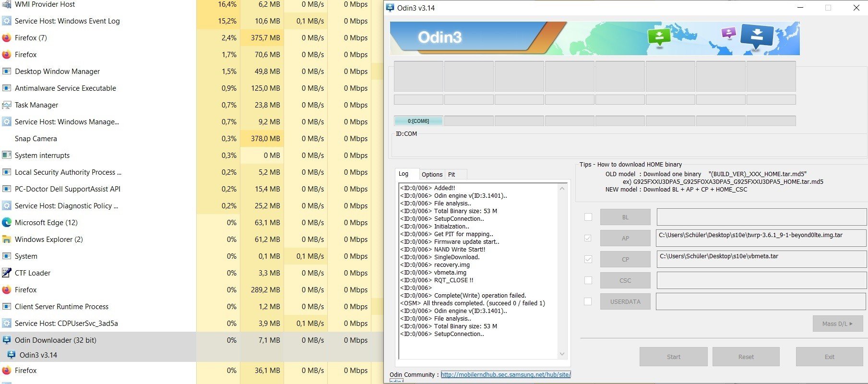Click the log scrollbar down arrow

(x=562, y=354)
